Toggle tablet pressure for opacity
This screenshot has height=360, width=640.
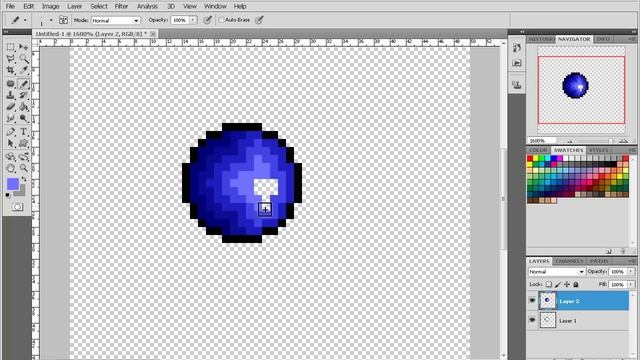point(208,20)
